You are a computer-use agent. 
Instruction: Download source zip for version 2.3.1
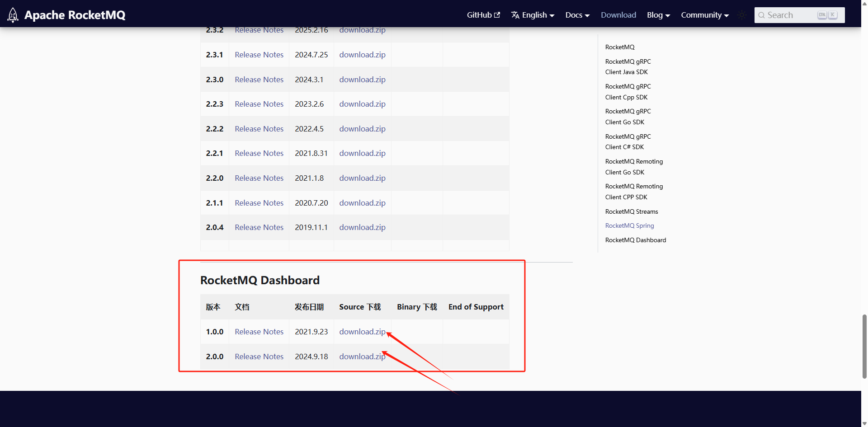point(362,55)
